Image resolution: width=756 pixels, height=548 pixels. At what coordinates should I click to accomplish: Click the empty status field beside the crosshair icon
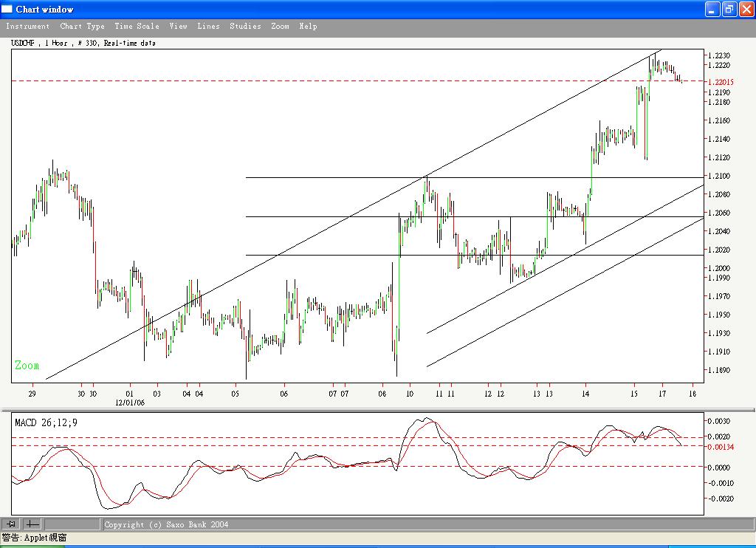72,524
